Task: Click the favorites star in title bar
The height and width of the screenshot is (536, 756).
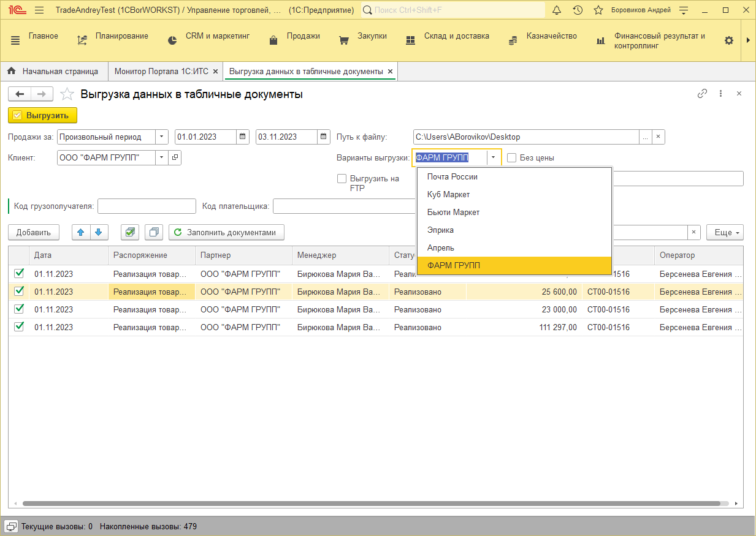Action: pos(598,10)
